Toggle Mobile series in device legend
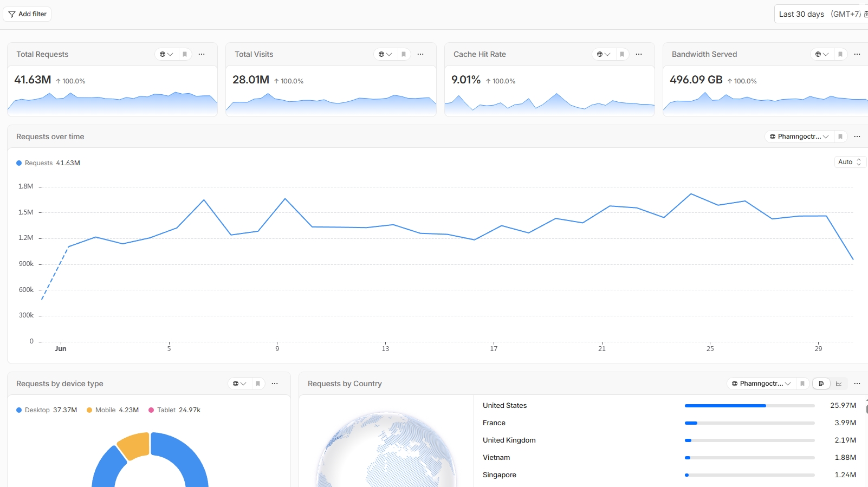 (x=113, y=410)
